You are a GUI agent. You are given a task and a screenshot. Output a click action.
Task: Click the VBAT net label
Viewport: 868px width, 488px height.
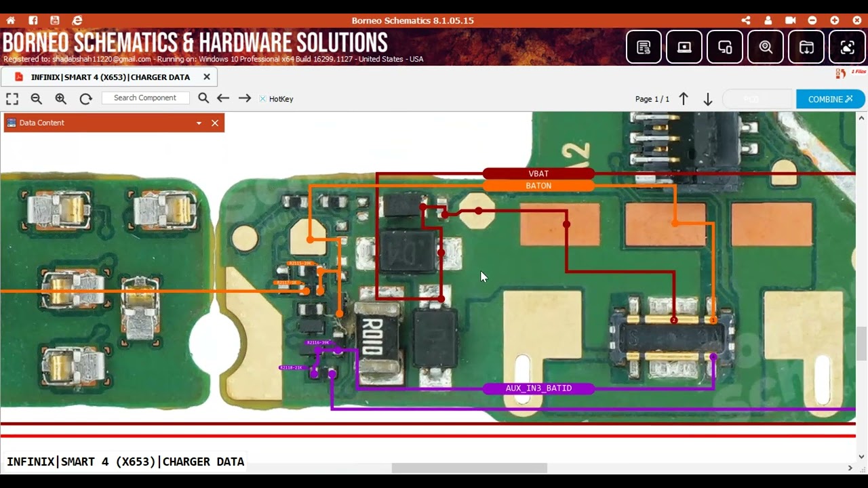538,174
